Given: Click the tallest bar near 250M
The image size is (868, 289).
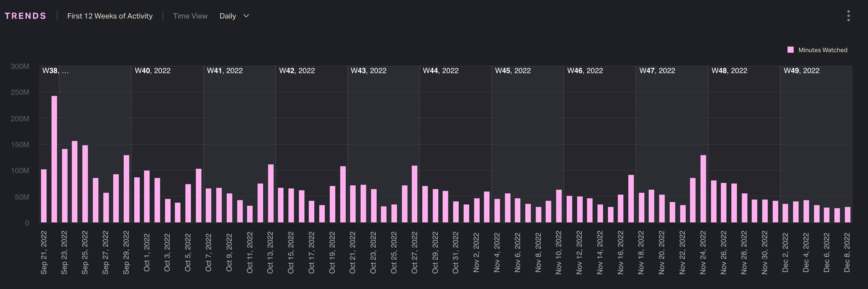Looking at the screenshot, I should (x=54, y=159).
